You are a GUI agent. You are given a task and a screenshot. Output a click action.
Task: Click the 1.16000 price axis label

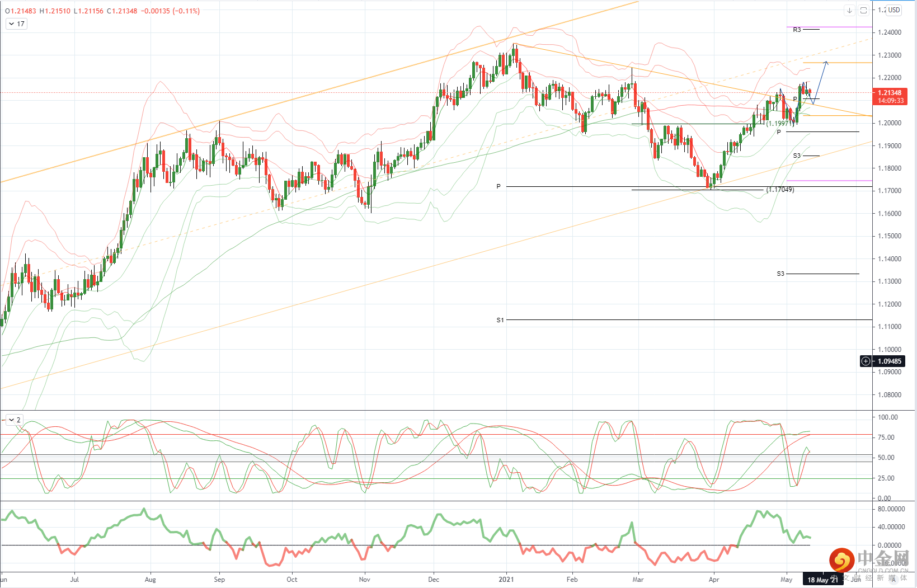point(890,214)
